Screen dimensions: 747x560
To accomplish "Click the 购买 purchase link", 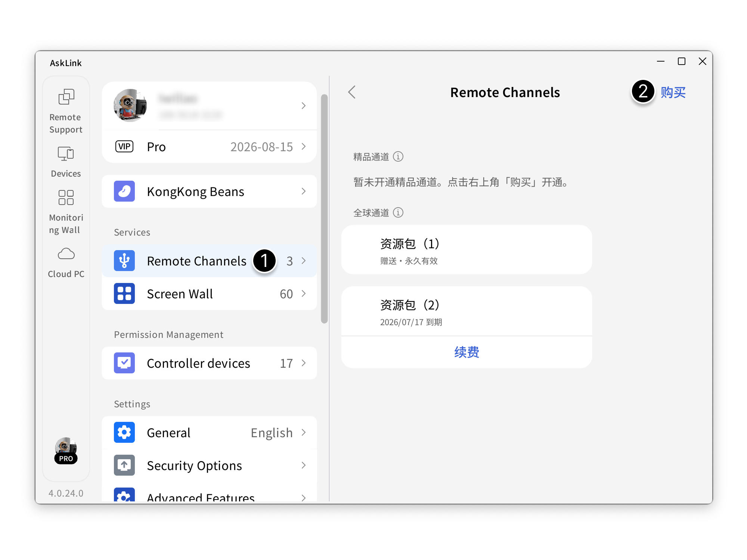I will coord(673,93).
